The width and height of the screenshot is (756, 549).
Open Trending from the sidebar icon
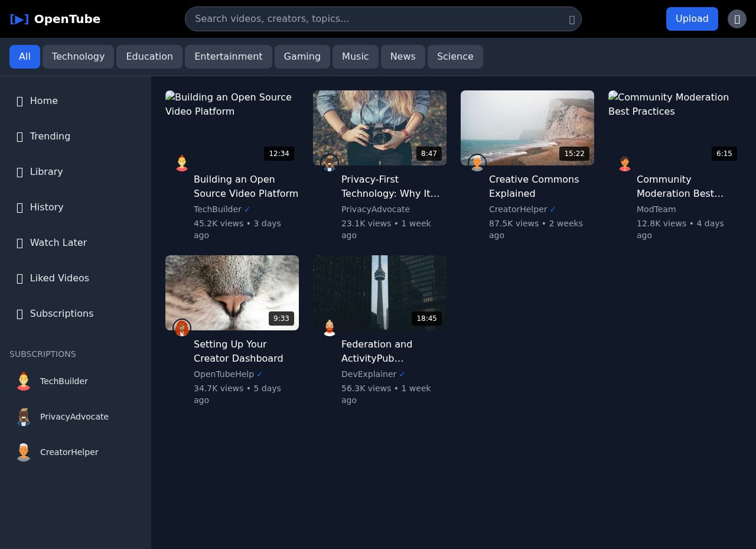pyautogui.click(x=19, y=137)
